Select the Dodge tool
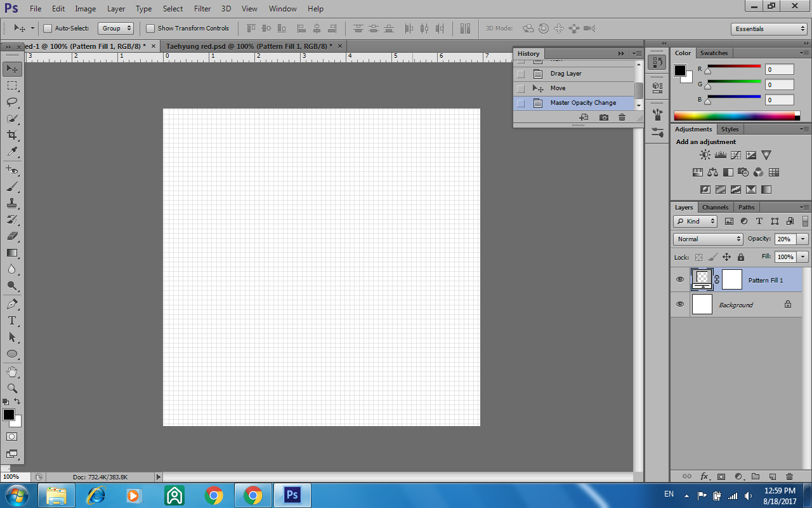The width and height of the screenshot is (812, 508). [12, 286]
